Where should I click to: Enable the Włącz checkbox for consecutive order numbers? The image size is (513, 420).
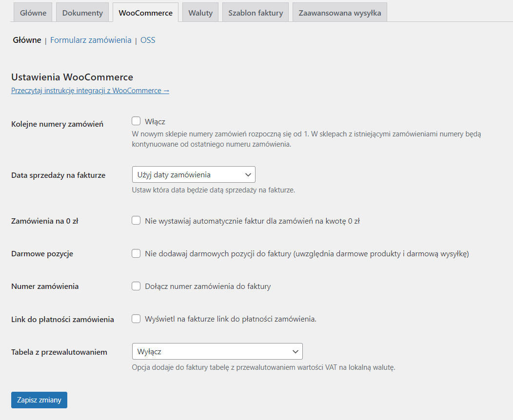pos(136,121)
